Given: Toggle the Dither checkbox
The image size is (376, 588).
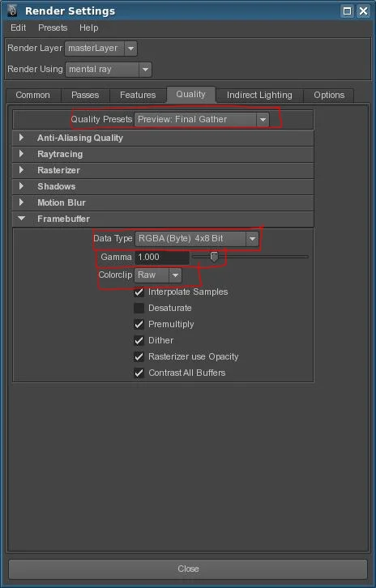Looking at the screenshot, I should (139, 340).
